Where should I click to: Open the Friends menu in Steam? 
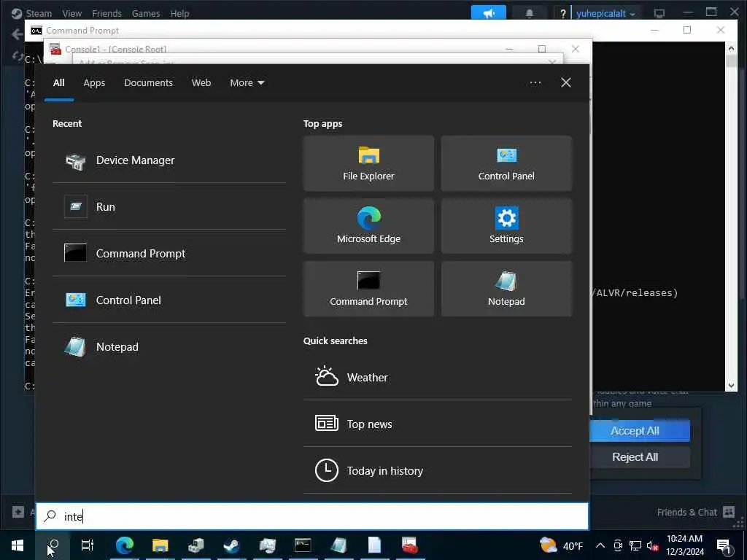click(x=107, y=13)
